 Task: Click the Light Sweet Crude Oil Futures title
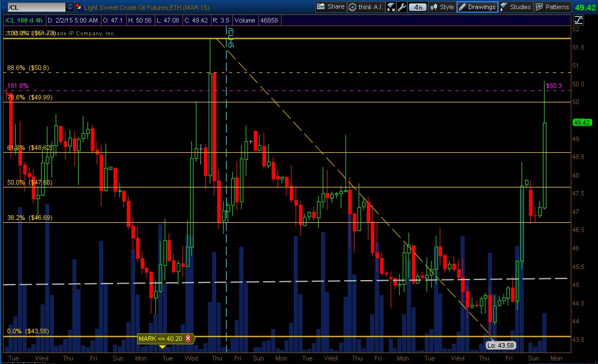pyautogui.click(x=147, y=8)
